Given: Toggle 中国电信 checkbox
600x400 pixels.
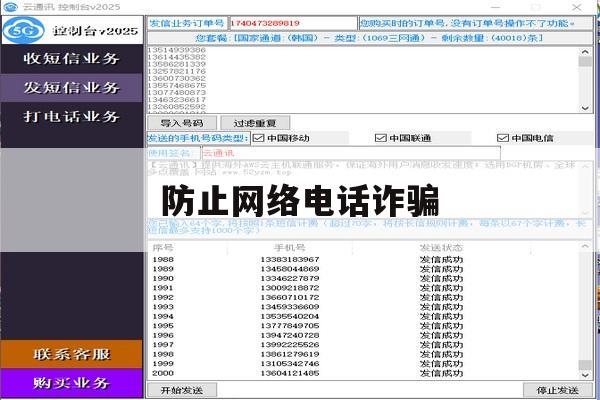Looking at the screenshot, I should (x=502, y=138).
